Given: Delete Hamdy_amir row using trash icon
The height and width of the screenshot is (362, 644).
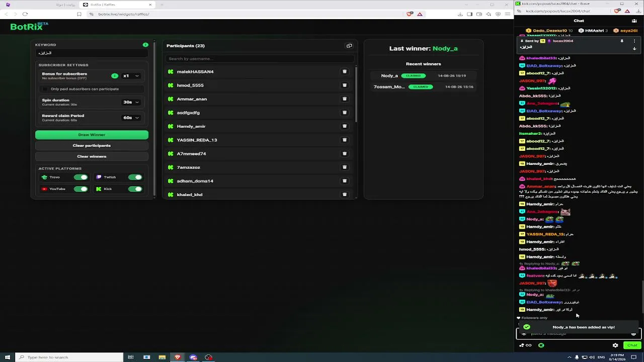Looking at the screenshot, I should point(345,126).
